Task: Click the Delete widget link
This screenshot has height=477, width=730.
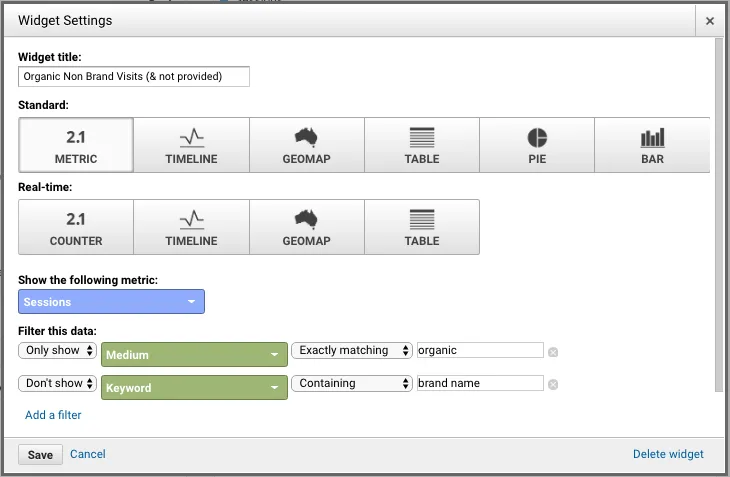Action: click(668, 454)
